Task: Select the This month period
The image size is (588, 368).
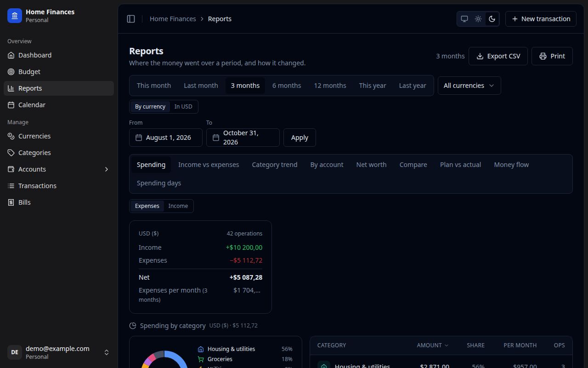Action: 154,86
